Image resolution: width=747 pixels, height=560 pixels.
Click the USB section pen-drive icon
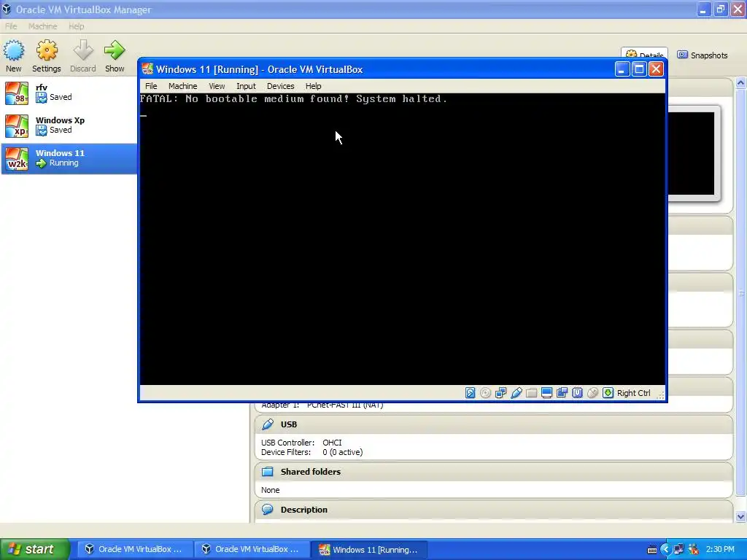(x=268, y=424)
